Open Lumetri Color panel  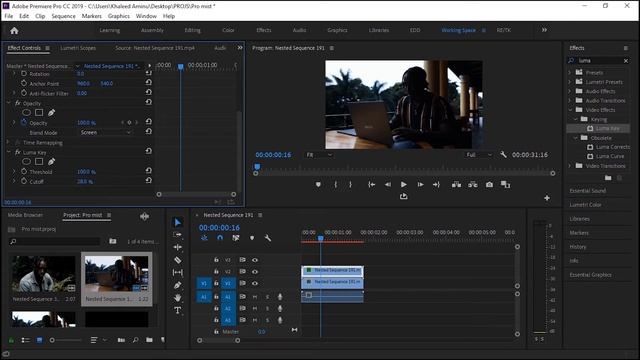pos(585,205)
